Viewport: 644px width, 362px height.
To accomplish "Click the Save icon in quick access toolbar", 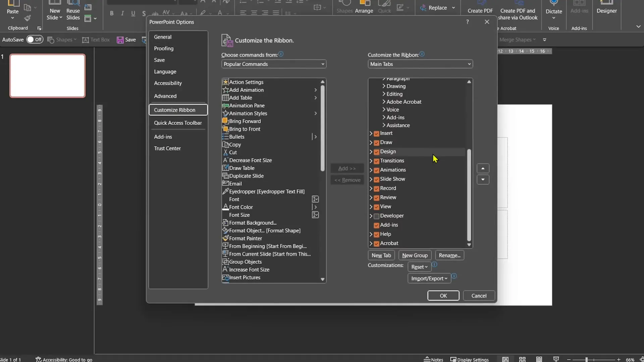I will [x=120, y=40].
